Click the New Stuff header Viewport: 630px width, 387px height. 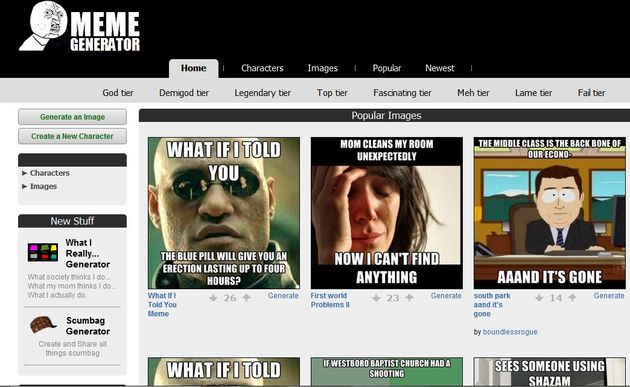pyautogui.click(x=72, y=221)
